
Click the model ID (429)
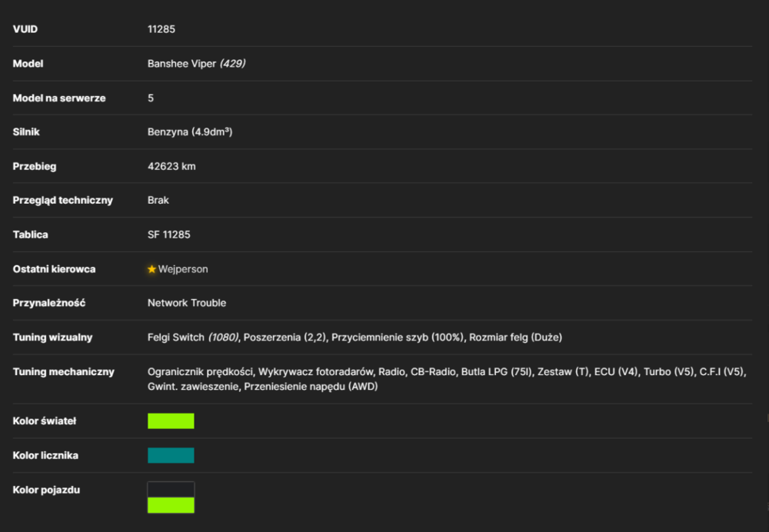click(x=232, y=64)
